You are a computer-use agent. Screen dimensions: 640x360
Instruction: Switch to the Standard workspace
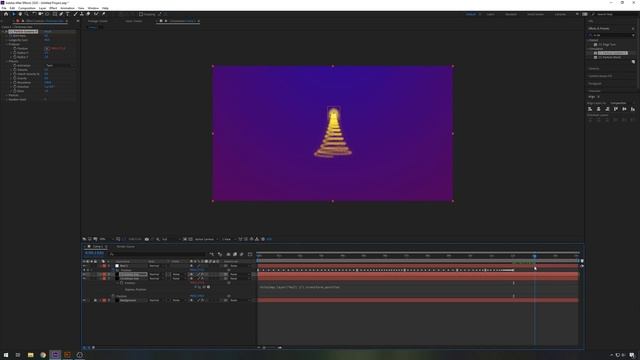click(x=511, y=14)
